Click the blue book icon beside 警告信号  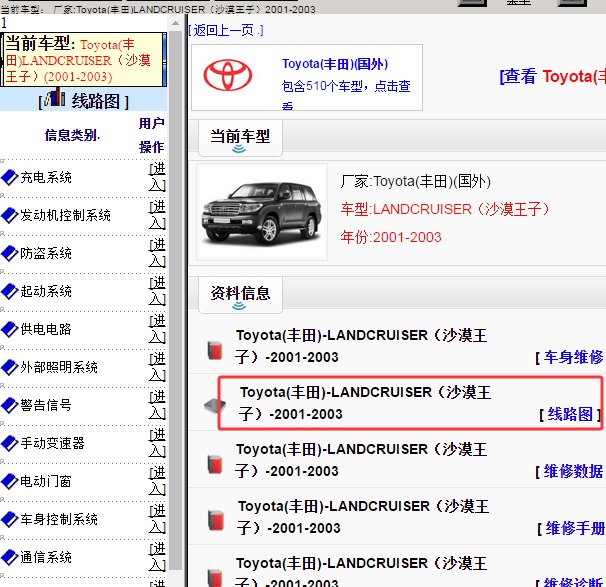[x=10, y=405]
